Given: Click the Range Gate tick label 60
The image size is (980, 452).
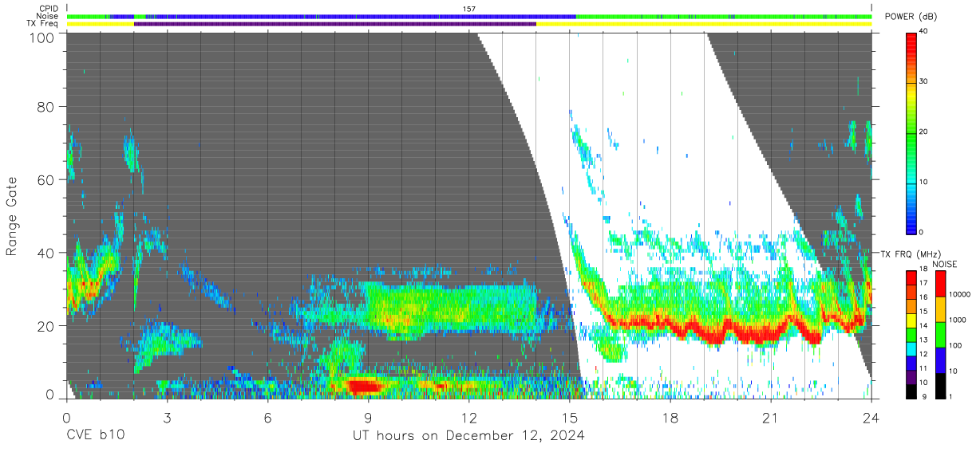Looking at the screenshot, I should click(47, 179).
